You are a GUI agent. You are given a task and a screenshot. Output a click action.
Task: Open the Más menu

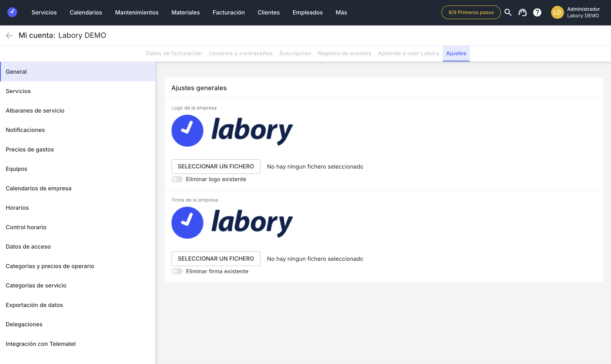[341, 12]
